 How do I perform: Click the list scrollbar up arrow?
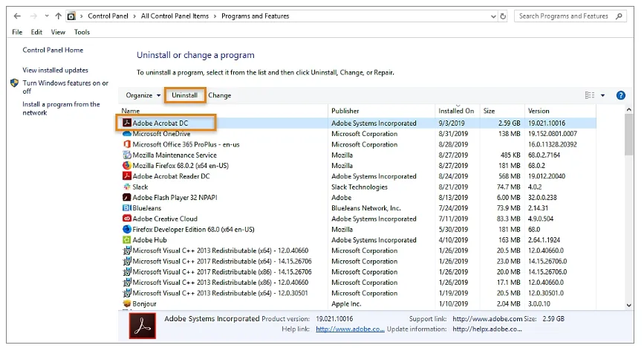(x=628, y=109)
